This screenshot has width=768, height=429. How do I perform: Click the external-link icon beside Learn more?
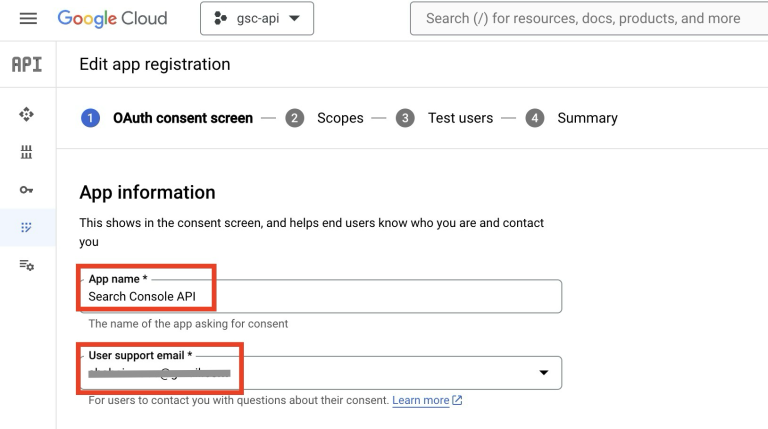pyautogui.click(x=458, y=401)
